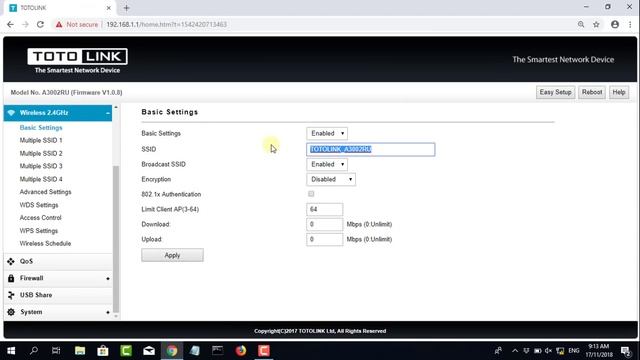Open the Broadcast SSID dropdown

click(x=327, y=164)
